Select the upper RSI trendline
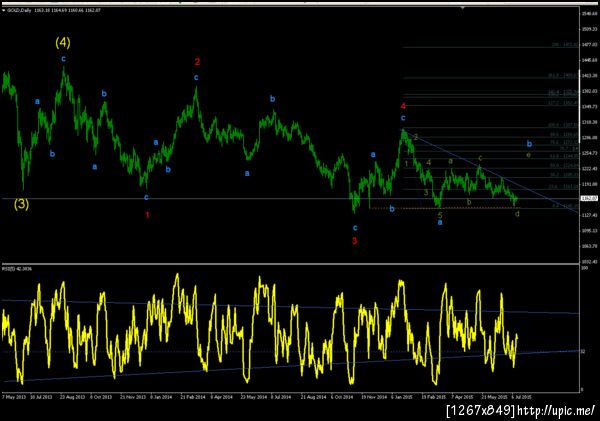Viewport: 600px width, 421px height. tap(291, 307)
